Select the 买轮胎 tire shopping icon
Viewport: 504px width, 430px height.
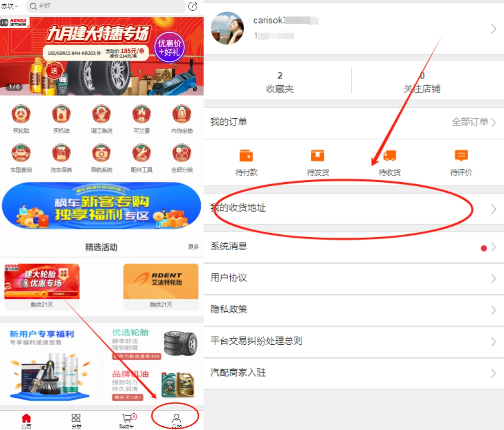pos(20,113)
